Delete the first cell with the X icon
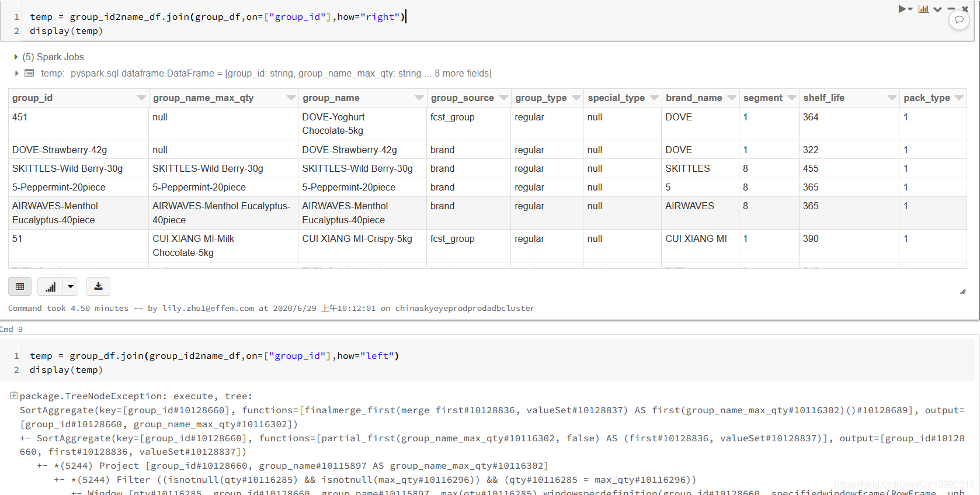Image resolution: width=980 pixels, height=495 pixels. (x=965, y=9)
